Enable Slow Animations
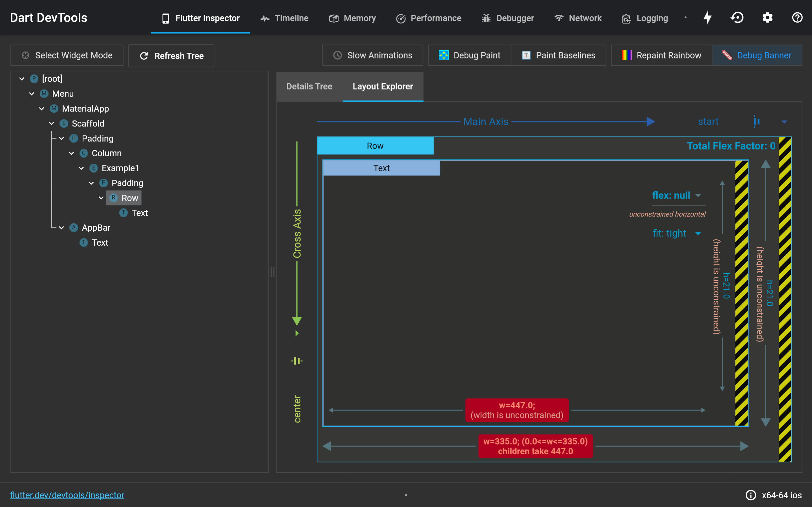Image resolution: width=812 pixels, height=507 pixels. click(x=372, y=55)
